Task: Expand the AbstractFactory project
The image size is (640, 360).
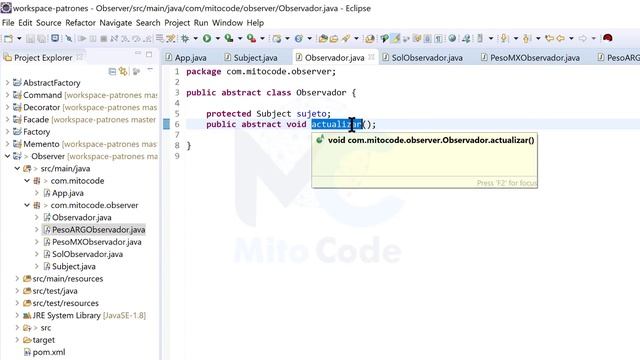Action: click(x=7, y=82)
